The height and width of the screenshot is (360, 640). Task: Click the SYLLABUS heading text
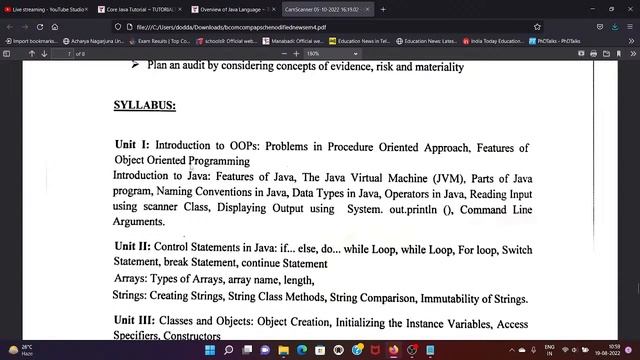pos(144,105)
